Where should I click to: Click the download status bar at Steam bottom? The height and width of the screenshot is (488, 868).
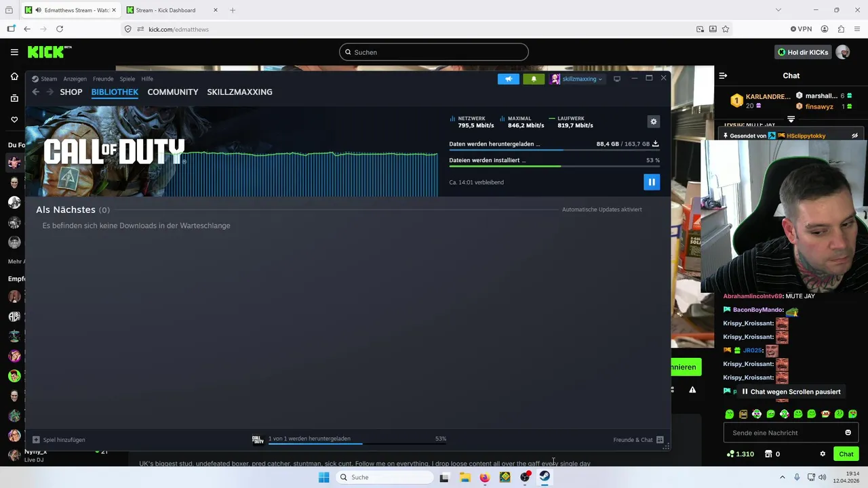(349, 439)
